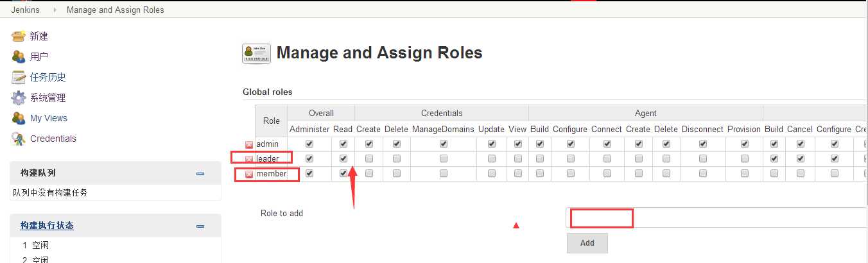Viewport: 868px width, 263px height.
Task: Delete the leader role with red X
Action: 249,159
